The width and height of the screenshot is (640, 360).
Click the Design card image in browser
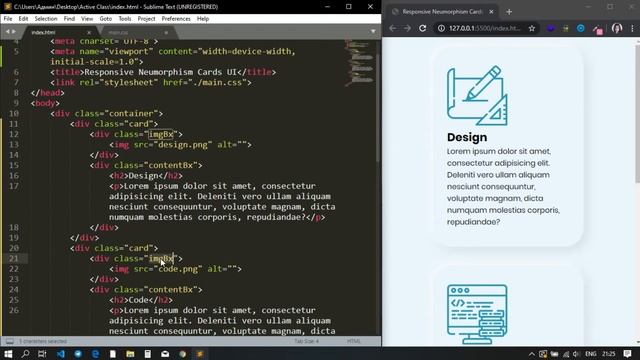point(477,96)
